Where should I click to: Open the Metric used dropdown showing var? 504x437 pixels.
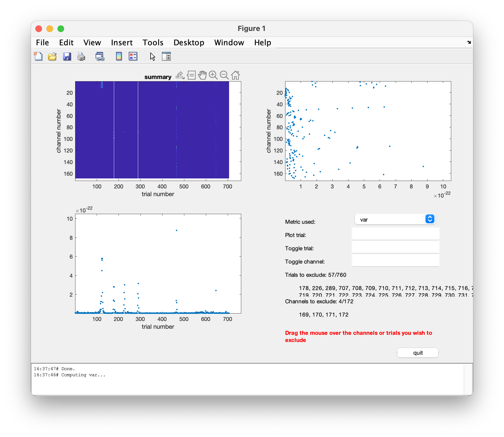pyautogui.click(x=395, y=219)
